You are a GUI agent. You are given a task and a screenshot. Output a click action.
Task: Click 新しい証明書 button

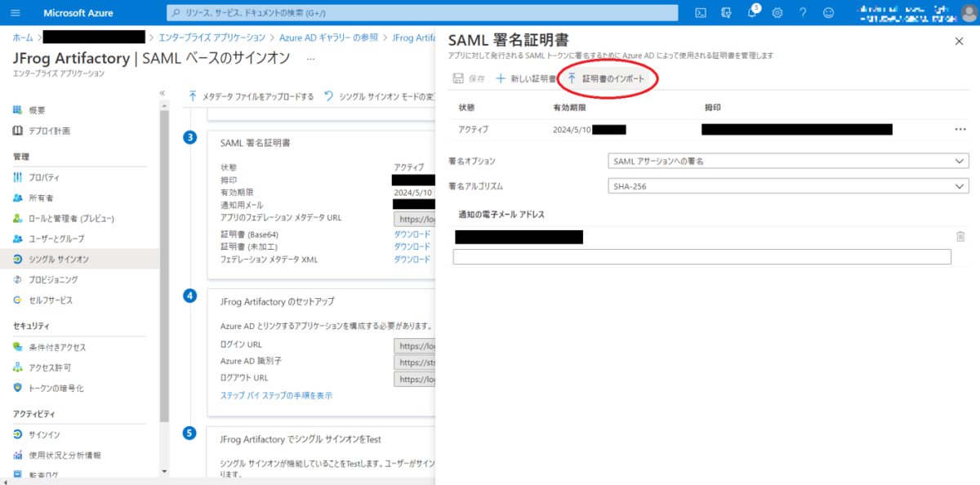click(x=527, y=79)
